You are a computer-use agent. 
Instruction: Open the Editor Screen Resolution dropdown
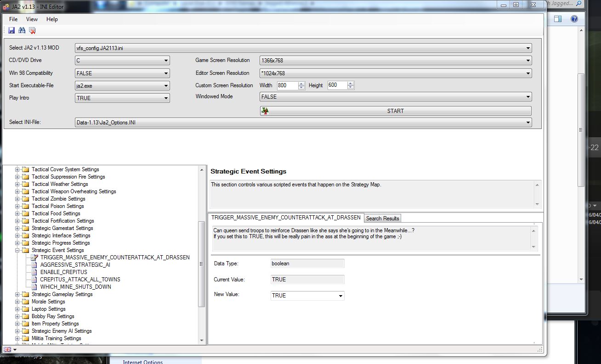[x=528, y=73]
